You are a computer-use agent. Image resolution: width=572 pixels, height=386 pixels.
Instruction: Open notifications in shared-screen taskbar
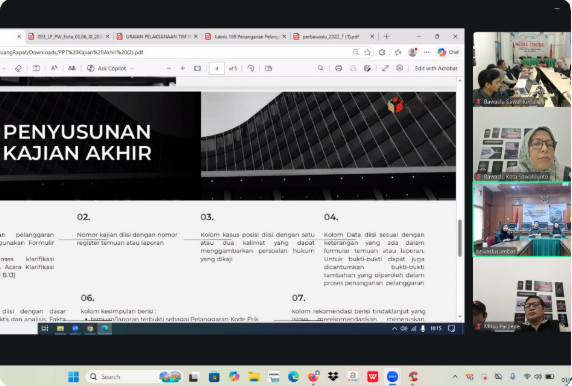(x=451, y=328)
